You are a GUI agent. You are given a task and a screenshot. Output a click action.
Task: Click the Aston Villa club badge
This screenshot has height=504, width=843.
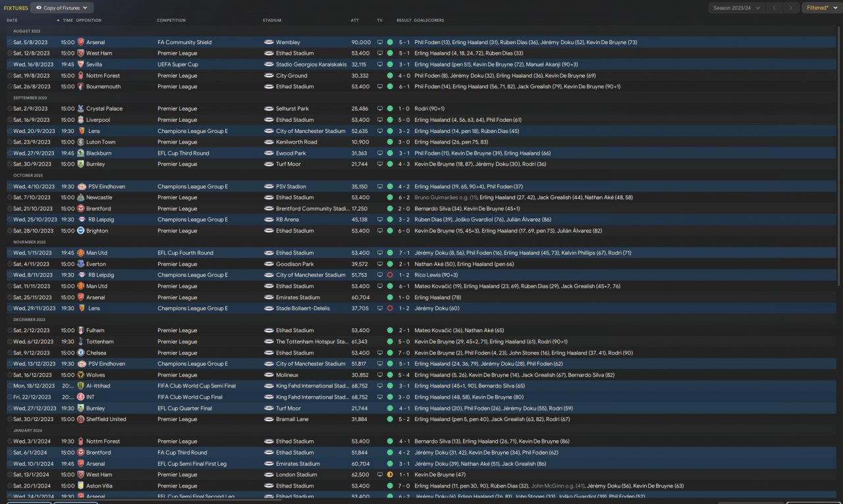(81, 486)
